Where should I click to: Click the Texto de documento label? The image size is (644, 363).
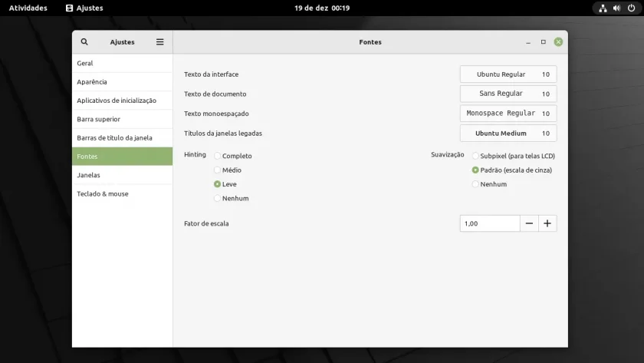(215, 94)
